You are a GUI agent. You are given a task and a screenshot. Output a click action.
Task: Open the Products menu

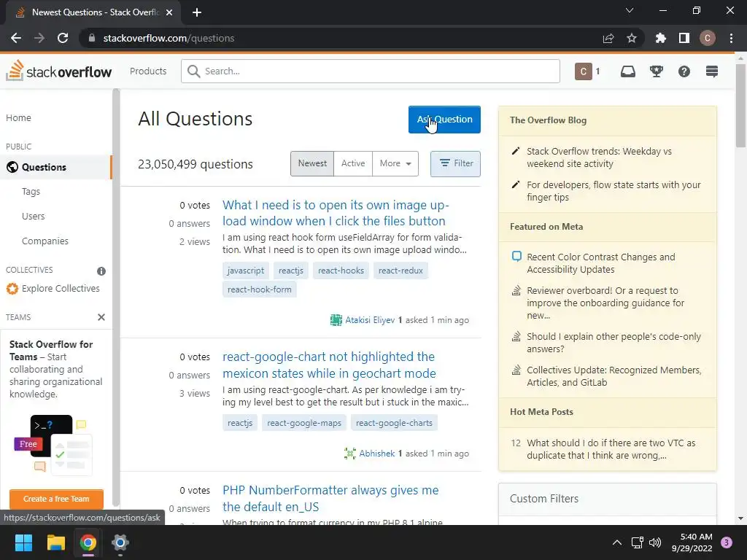tap(148, 71)
